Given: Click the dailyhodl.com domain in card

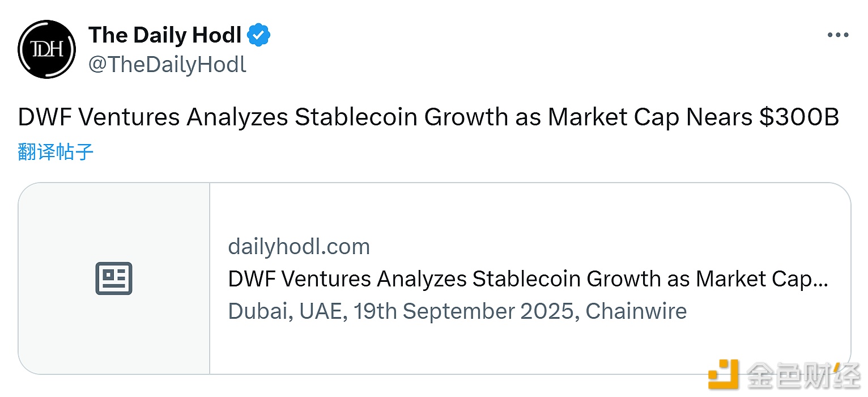Looking at the screenshot, I should pos(299,247).
